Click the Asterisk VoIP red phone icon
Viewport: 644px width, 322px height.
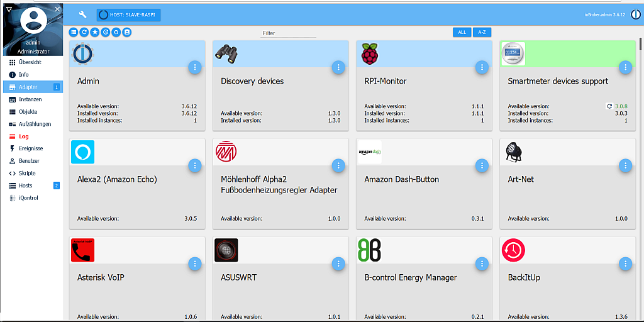pyautogui.click(x=82, y=250)
